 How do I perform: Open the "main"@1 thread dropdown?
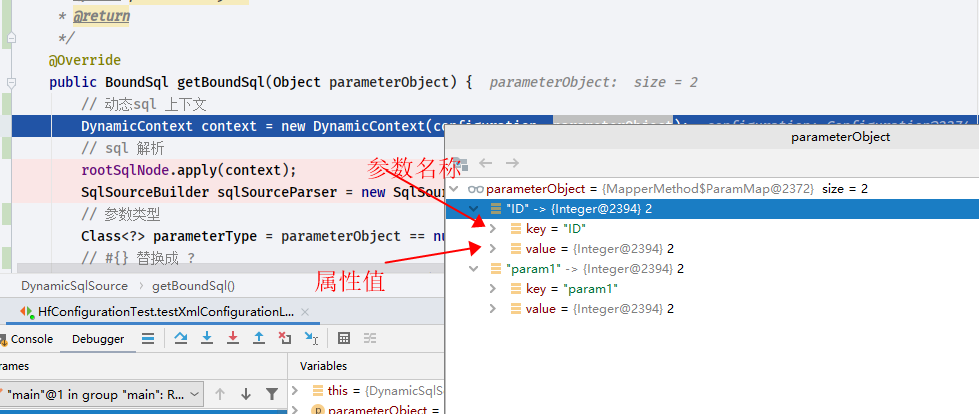101,394
